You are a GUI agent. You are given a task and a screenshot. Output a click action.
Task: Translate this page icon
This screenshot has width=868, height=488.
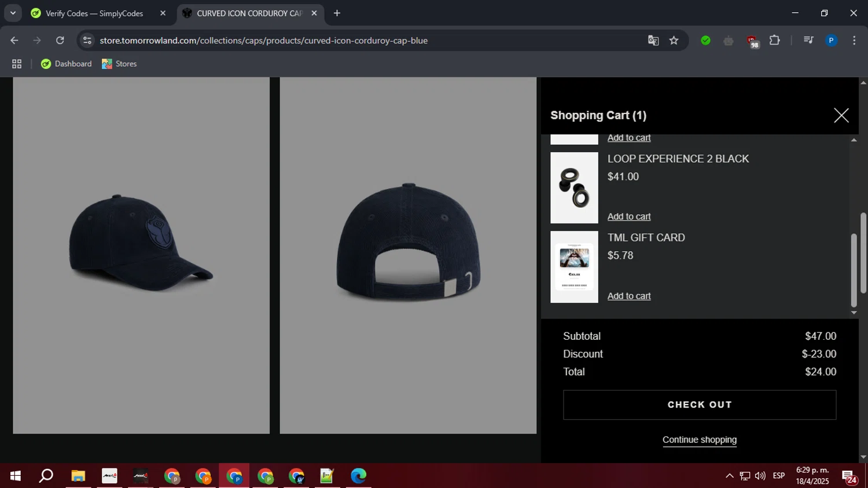653,41
